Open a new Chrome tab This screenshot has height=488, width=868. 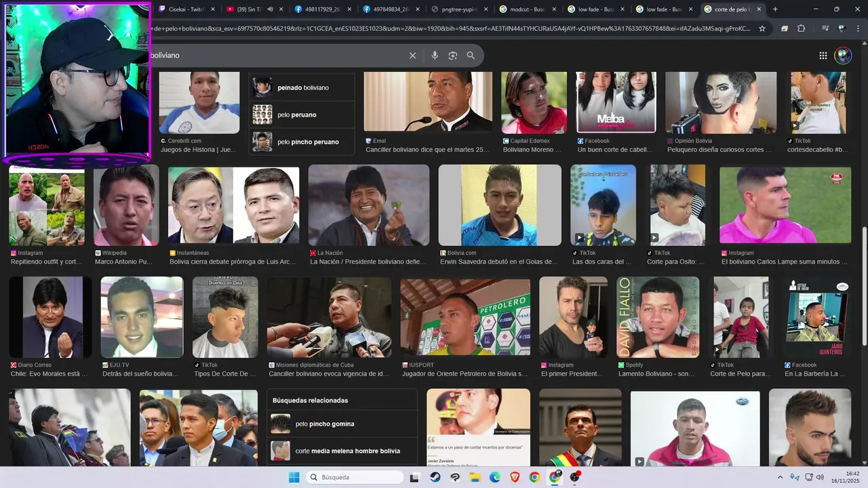tap(775, 9)
